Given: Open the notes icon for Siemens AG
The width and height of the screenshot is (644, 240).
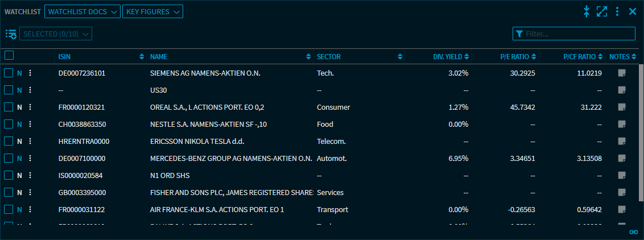Looking at the screenshot, I should [622, 73].
